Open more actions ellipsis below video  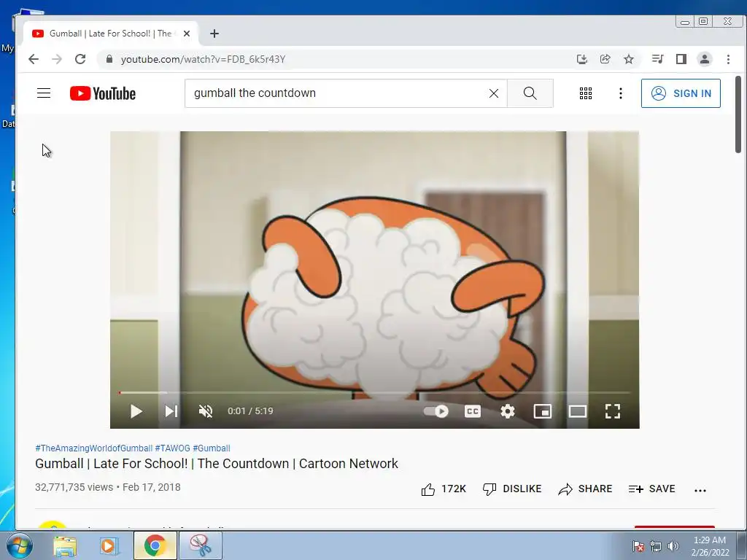(x=700, y=490)
